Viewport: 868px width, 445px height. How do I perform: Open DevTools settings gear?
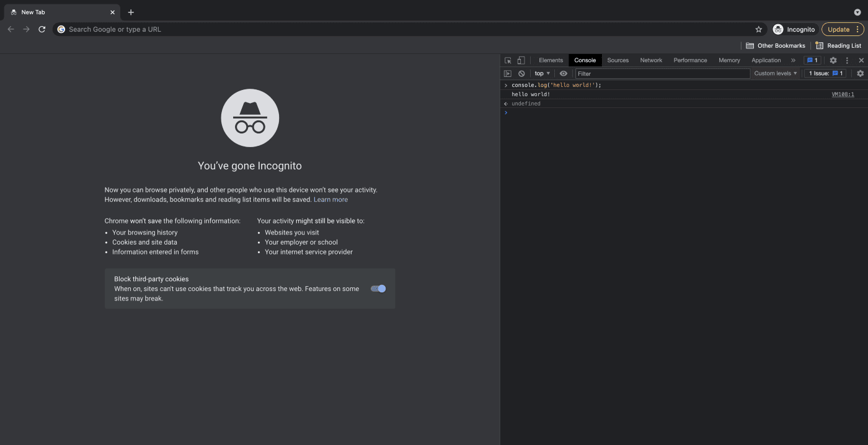(x=833, y=60)
